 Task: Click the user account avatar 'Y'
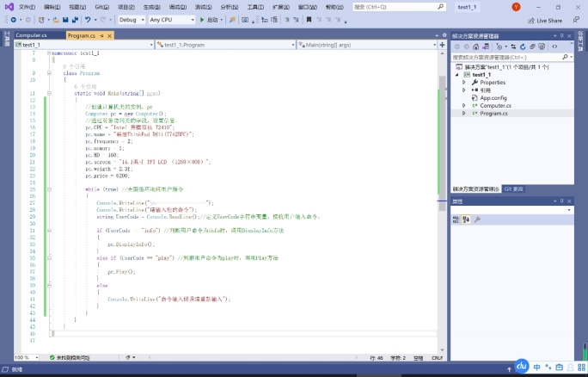click(516, 7)
